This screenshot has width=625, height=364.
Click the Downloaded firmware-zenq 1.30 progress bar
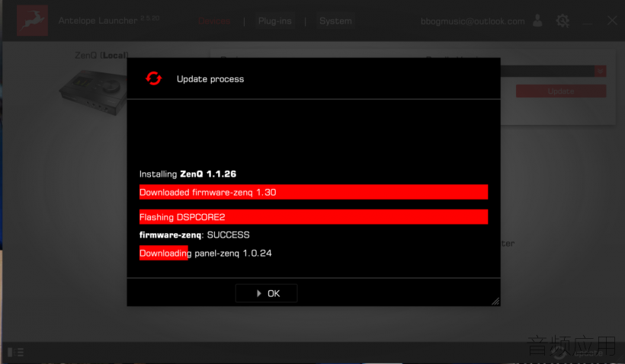coord(313,192)
